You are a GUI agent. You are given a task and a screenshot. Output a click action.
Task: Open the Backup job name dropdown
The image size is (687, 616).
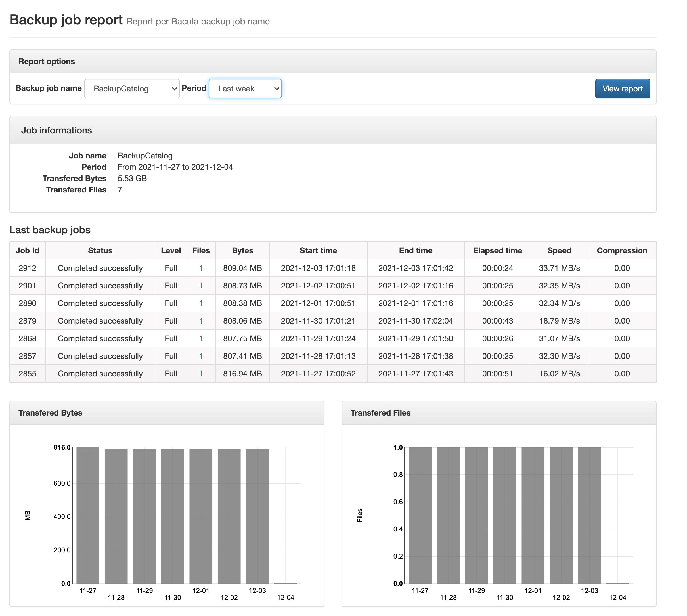[132, 89]
